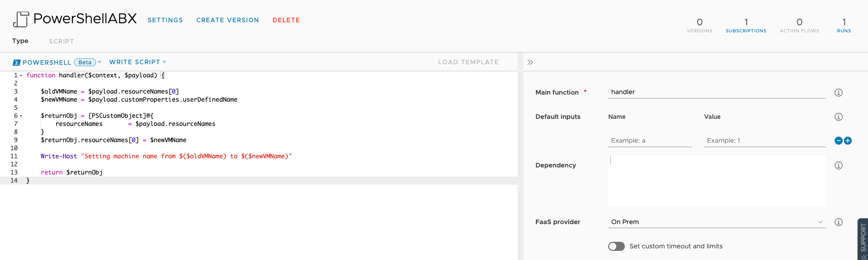This screenshot has width=868, height=260.
Task: View the Subscriptions count link
Action: (x=746, y=25)
